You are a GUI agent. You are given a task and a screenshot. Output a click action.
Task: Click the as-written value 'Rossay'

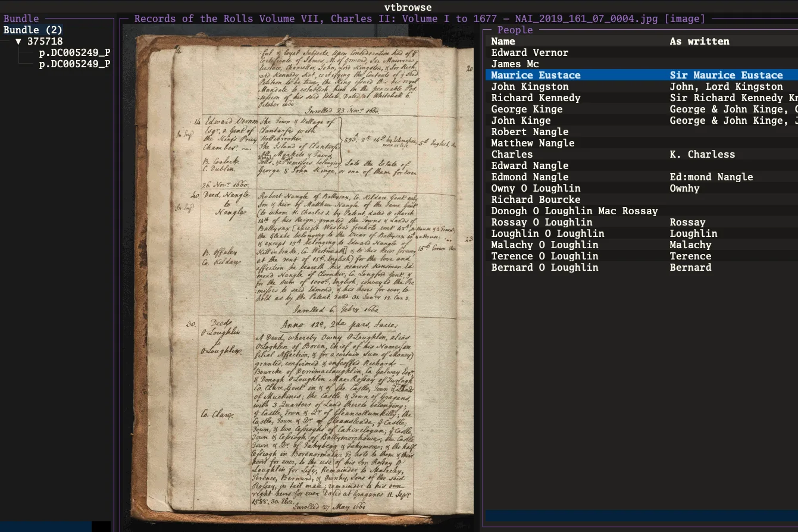[x=687, y=222]
